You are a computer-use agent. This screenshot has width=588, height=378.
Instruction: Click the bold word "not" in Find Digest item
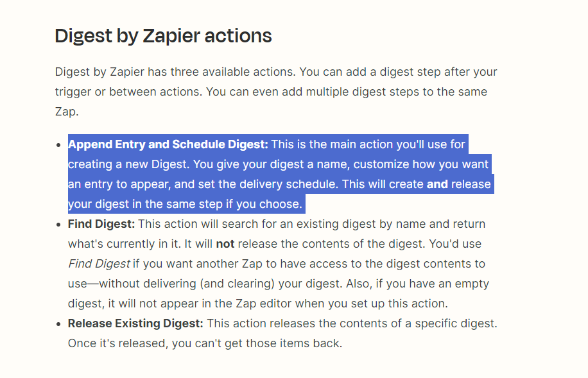[225, 244]
